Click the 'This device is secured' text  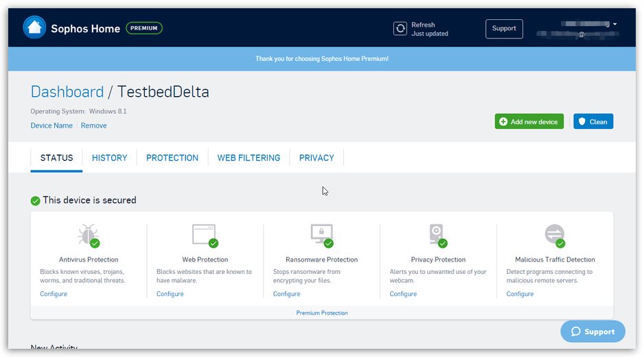(x=89, y=200)
